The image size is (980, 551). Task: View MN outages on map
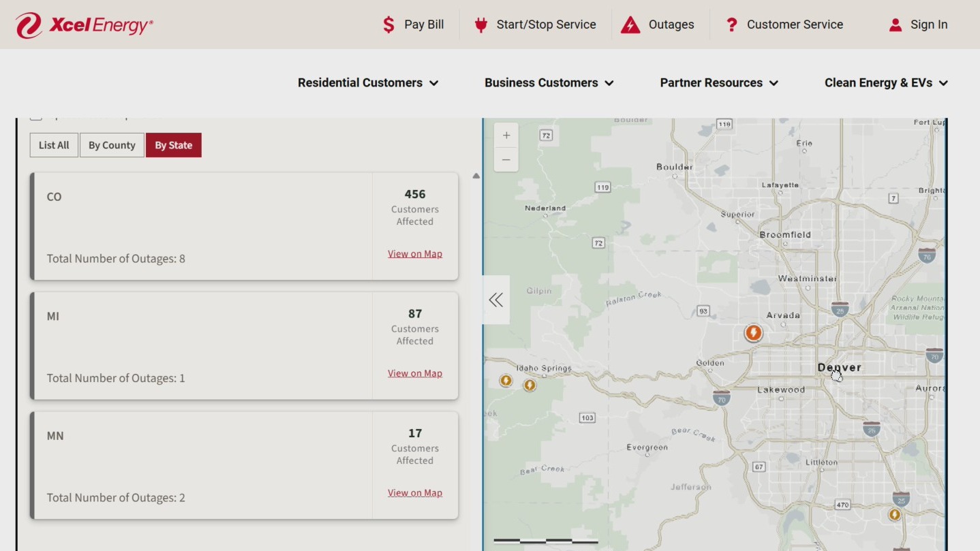pos(415,493)
